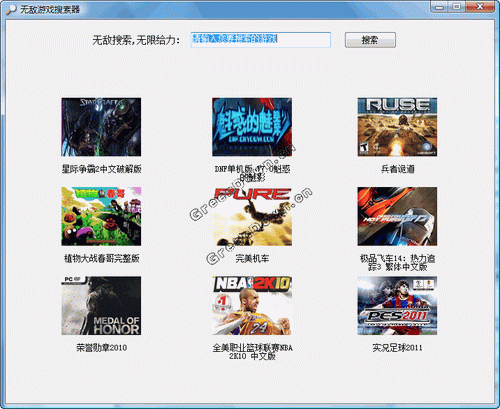The height and width of the screenshot is (409, 500).
Task: Focus the game search text field
Action: 261,40
